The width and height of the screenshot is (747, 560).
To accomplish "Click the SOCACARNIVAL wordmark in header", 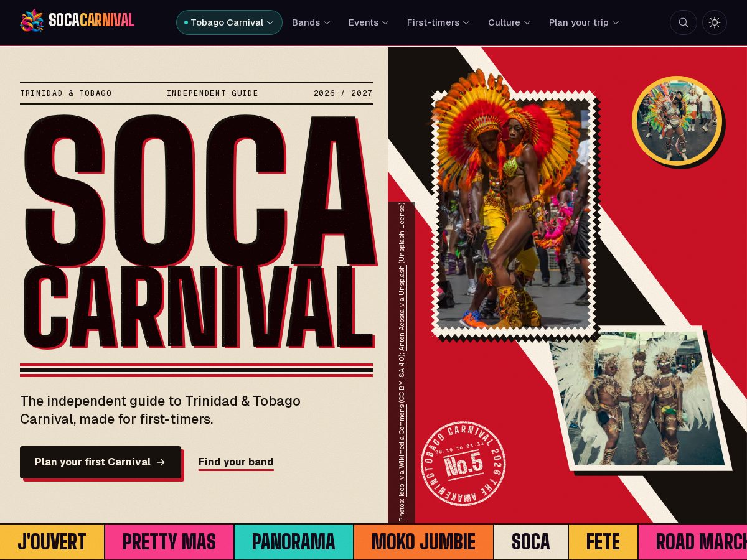I will coord(92,21).
